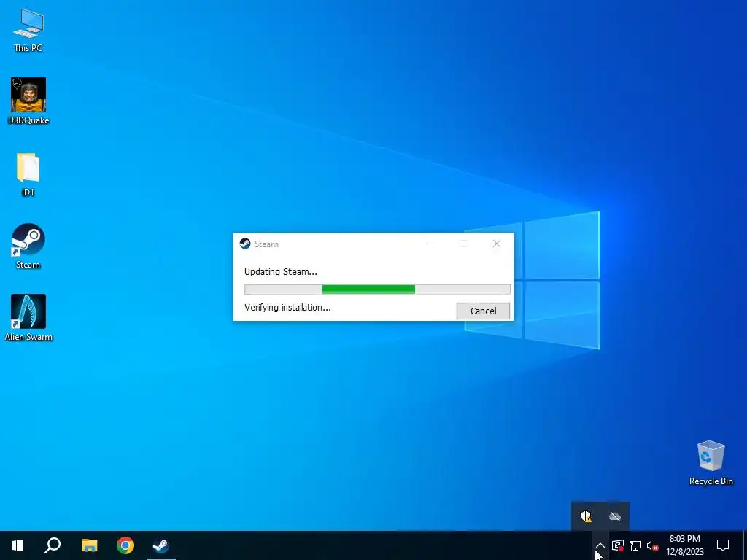Select the D3DQuake desktop shortcut
Screen dimensions: 747x560
tap(28, 101)
